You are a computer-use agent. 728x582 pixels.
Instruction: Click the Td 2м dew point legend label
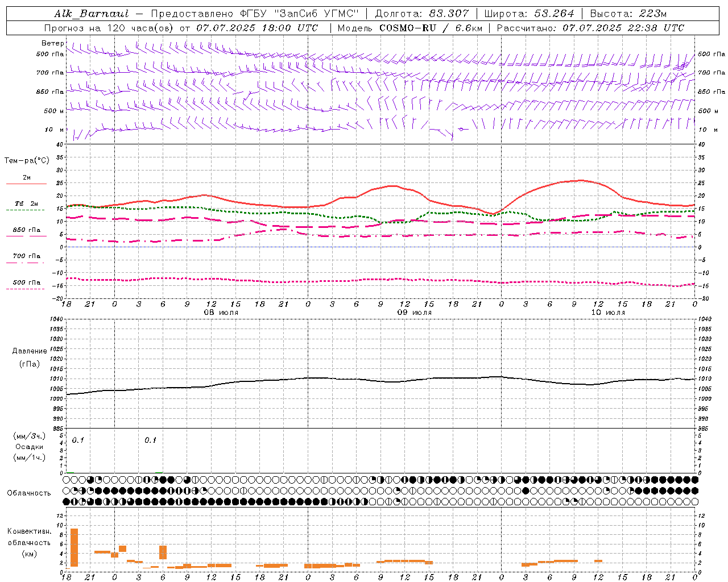(27, 203)
